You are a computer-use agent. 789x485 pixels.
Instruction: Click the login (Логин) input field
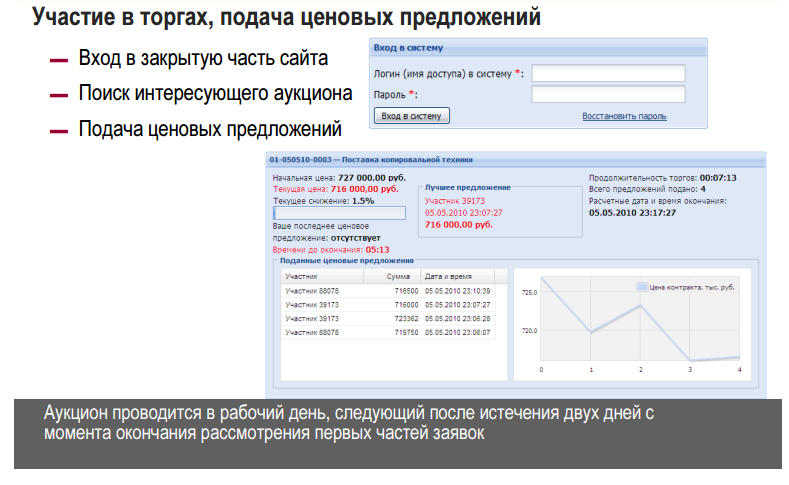[607, 73]
